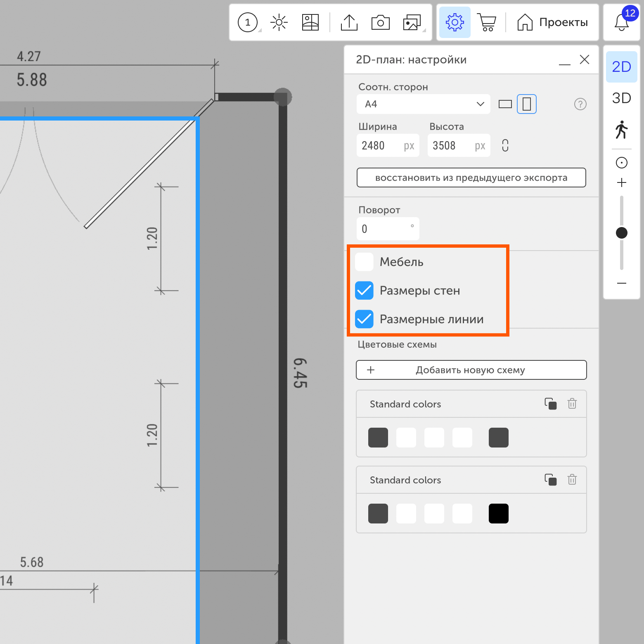Image resolution: width=644 pixels, height=644 pixels.
Task: Click the aspect ratio link lock icon
Action: 505,145
